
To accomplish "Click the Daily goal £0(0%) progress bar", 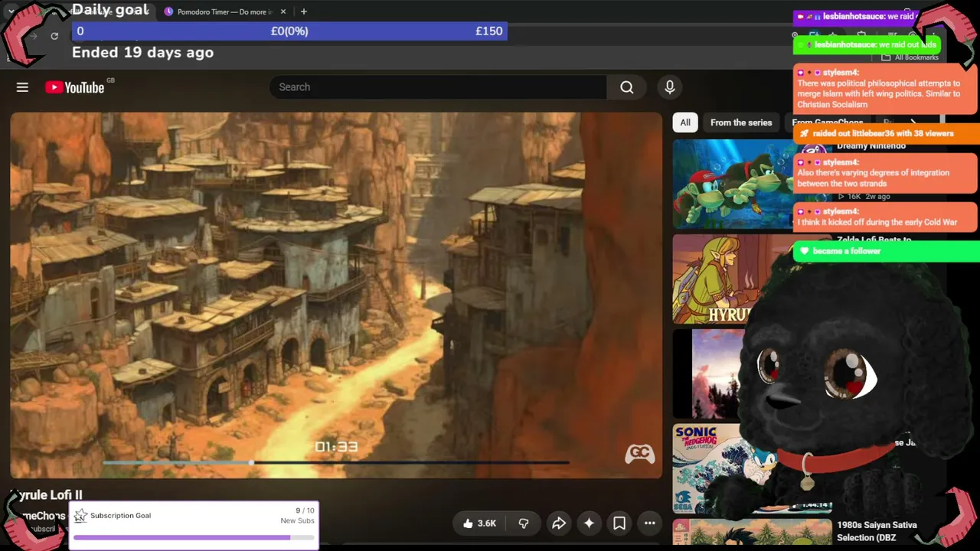I will (289, 31).
